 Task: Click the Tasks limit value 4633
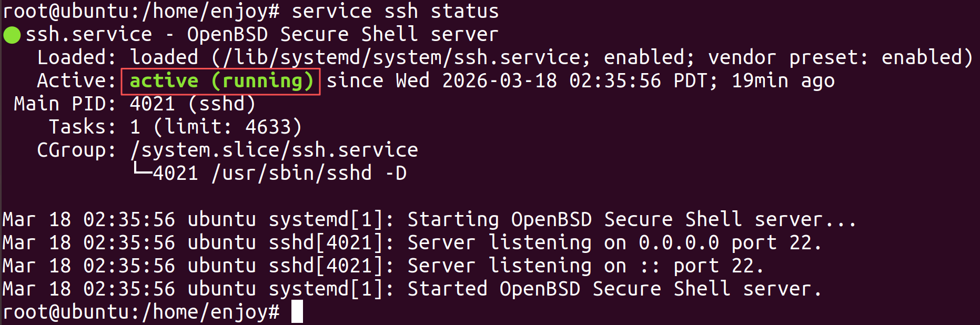click(x=268, y=127)
